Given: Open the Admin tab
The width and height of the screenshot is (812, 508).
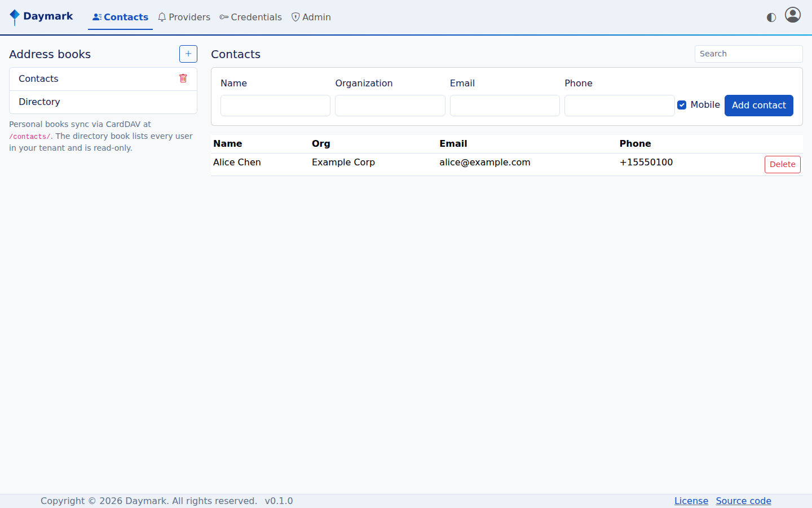Looking at the screenshot, I should pos(311,17).
